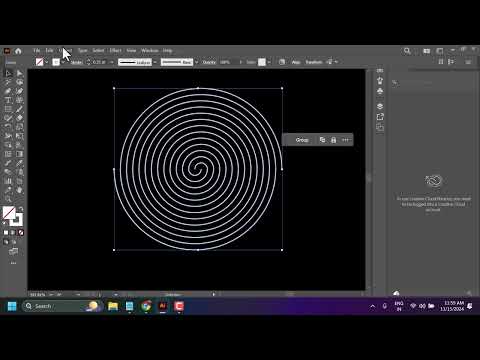480x360 pixels.
Task: Open the stroke color dropdown arrow
Action: (63, 62)
